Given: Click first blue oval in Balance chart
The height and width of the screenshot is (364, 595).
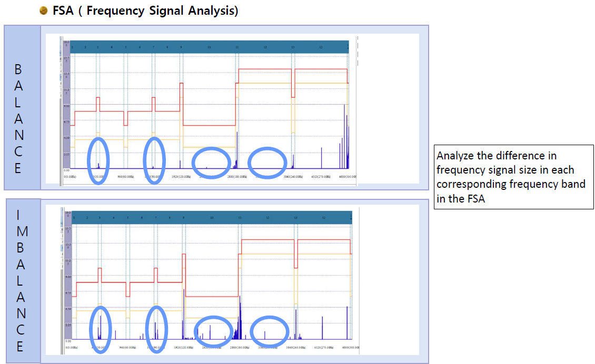Looking at the screenshot, I should tap(98, 160).
